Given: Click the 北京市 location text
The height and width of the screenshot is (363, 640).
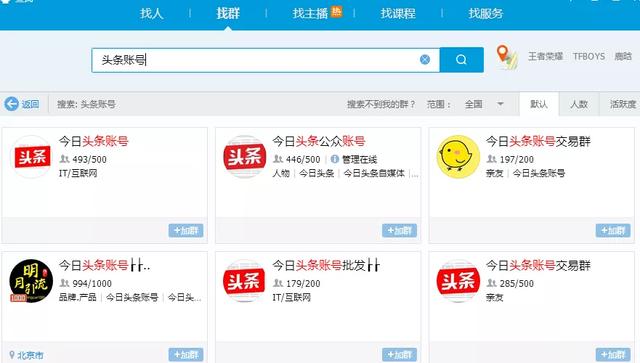Looking at the screenshot, I should (x=30, y=355).
